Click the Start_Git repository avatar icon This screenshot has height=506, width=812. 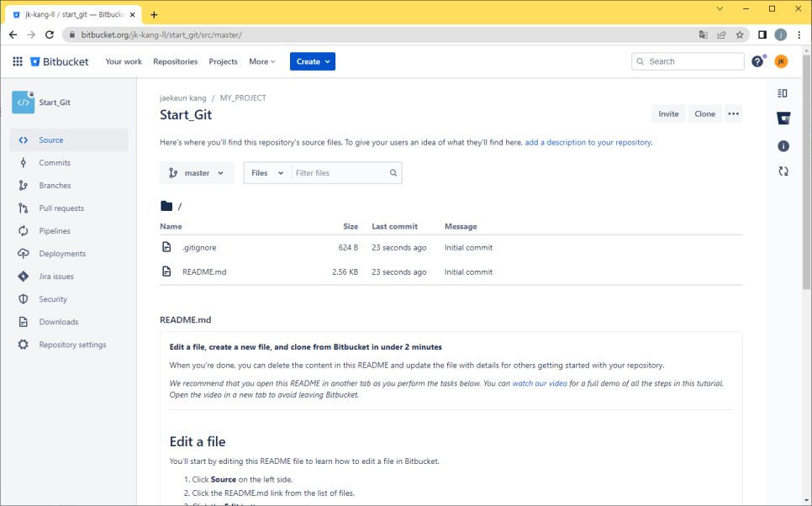coord(23,102)
